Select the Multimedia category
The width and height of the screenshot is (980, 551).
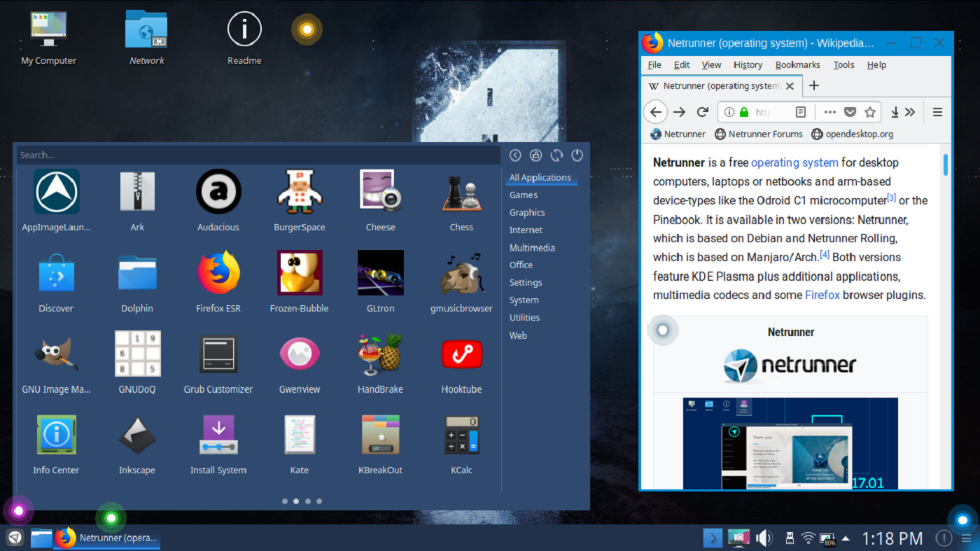532,248
